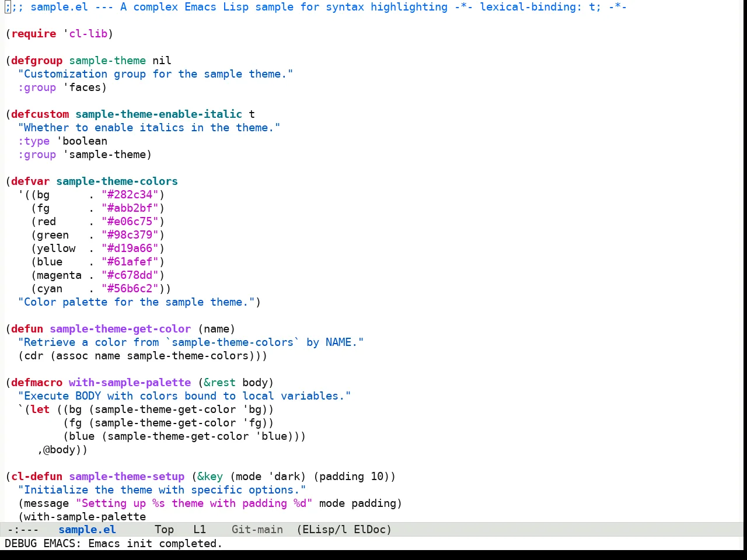
Task: Click the 'cl-lib symbol
Action: pos(85,33)
